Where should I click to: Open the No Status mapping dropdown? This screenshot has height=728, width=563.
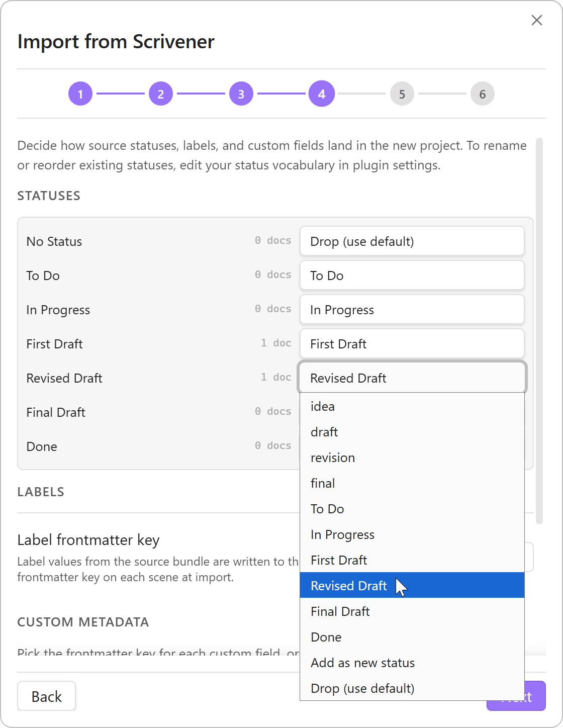pyautogui.click(x=412, y=241)
